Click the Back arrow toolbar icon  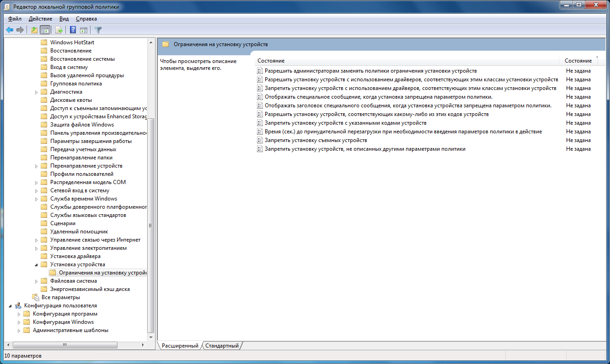coord(9,30)
